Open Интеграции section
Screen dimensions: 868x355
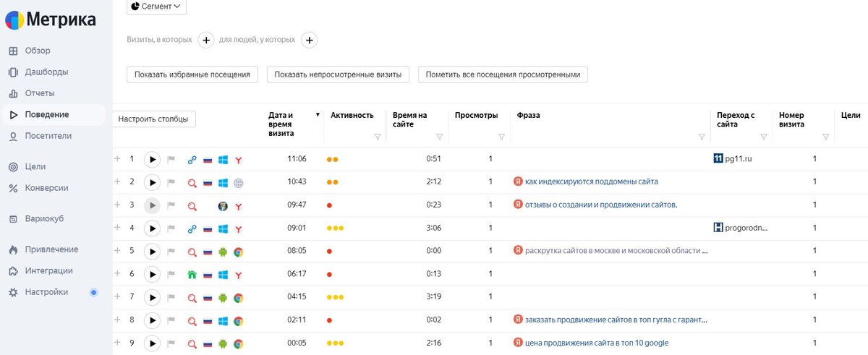[x=48, y=270]
